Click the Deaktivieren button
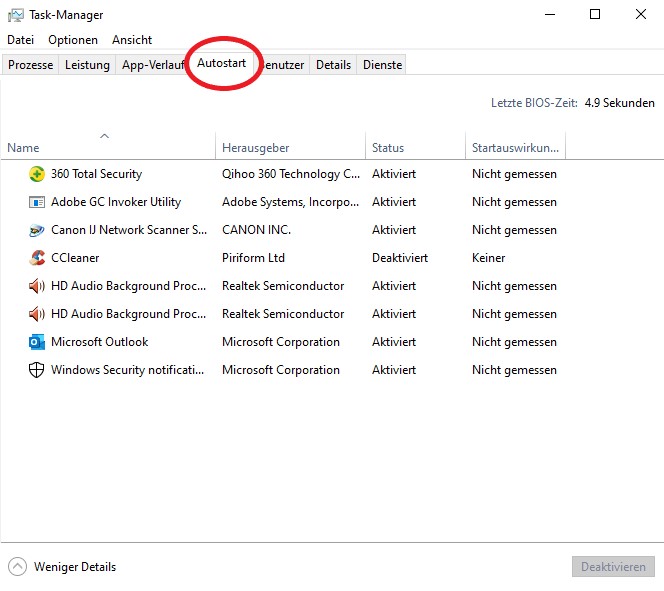The height and width of the screenshot is (591, 664). tap(613, 566)
